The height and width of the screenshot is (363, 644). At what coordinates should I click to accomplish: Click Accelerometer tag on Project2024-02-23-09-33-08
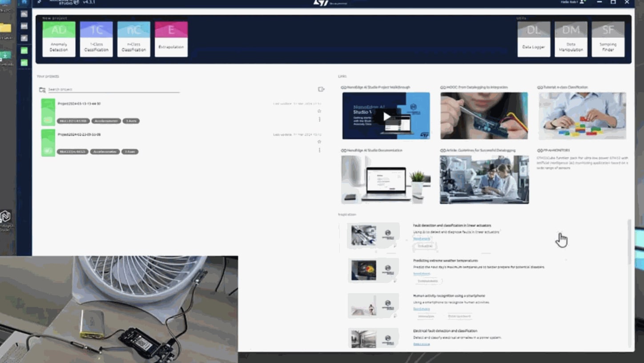pos(105,152)
